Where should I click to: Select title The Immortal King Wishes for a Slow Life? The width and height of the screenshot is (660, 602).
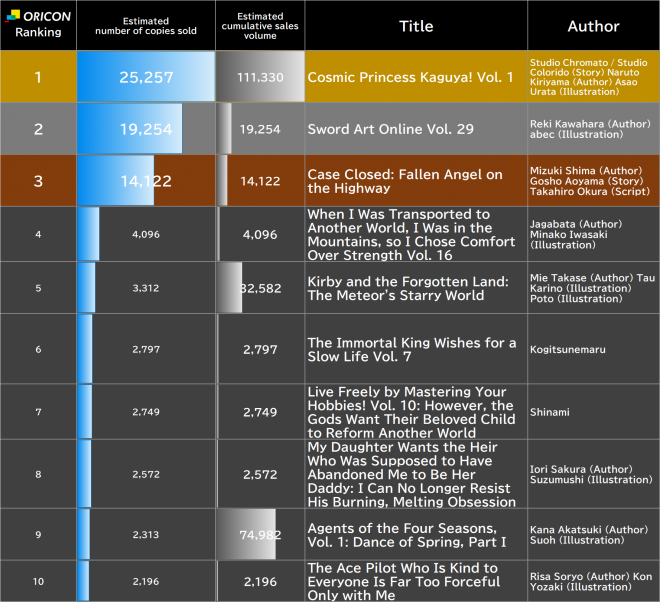(412, 349)
